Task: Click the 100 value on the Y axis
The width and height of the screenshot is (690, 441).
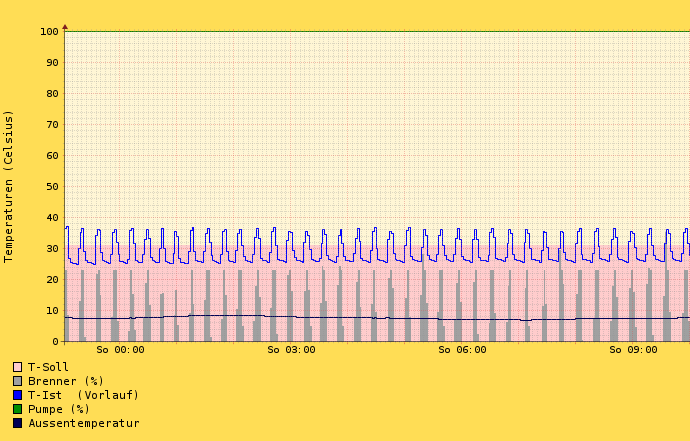Action: [x=49, y=32]
